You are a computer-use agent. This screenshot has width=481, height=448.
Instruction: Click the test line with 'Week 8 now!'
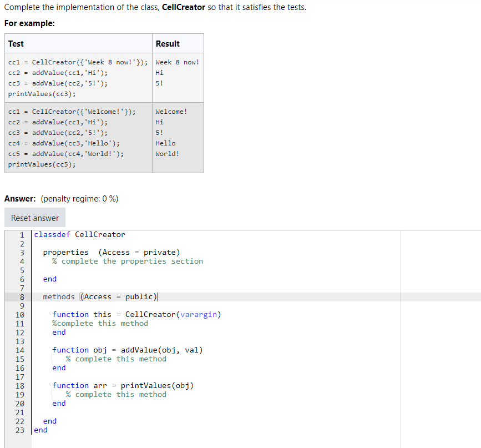(x=78, y=62)
